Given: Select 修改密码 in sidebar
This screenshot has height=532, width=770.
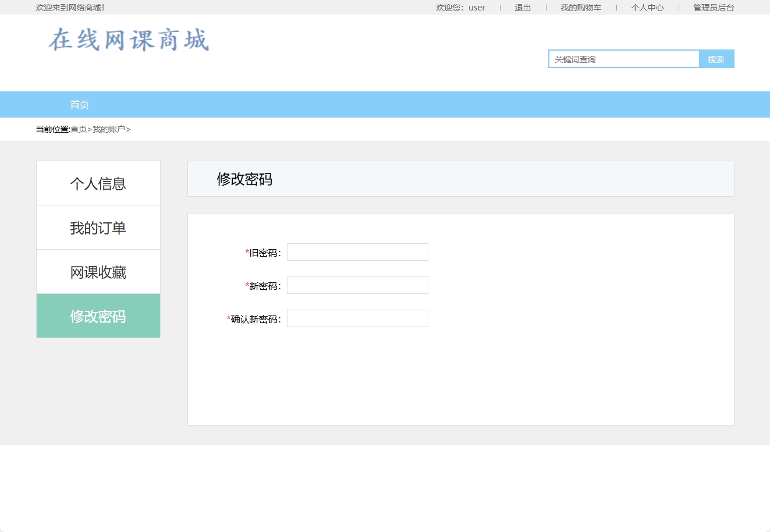Looking at the screenshot, I should click(x=98, y=315).
